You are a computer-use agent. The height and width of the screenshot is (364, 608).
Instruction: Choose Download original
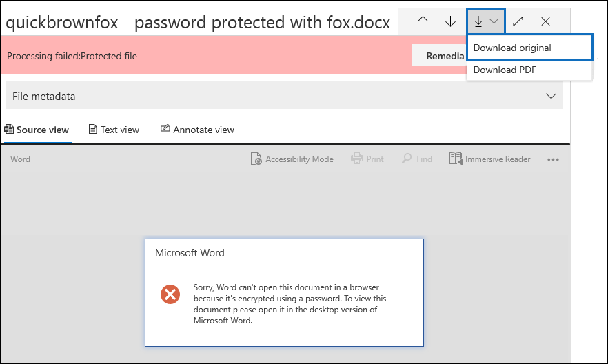click(x=529, y=48)
